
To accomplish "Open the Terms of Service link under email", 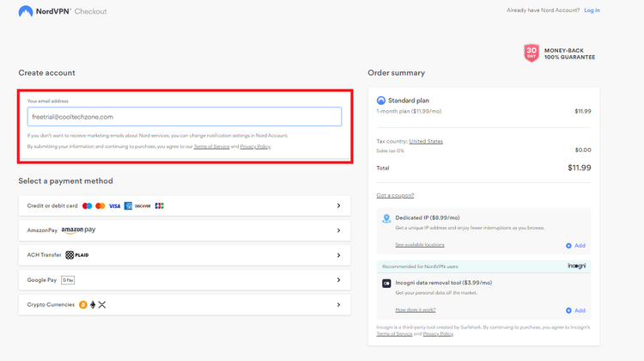I will coord(211,146).
